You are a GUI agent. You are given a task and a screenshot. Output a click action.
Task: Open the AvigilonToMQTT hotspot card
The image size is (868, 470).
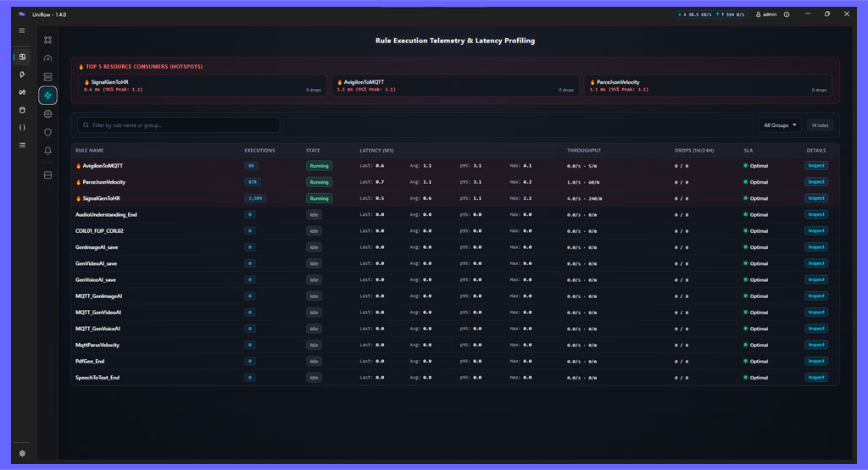click(x=455, y=86)
